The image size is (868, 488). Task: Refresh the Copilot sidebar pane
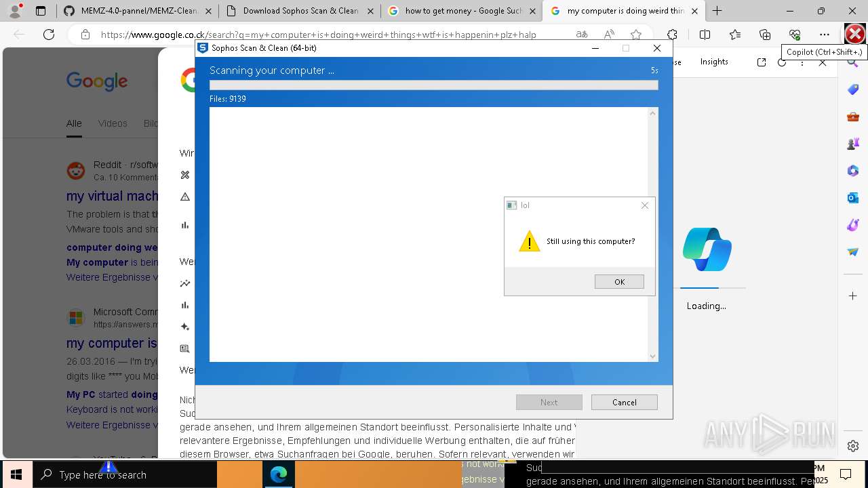782,62
